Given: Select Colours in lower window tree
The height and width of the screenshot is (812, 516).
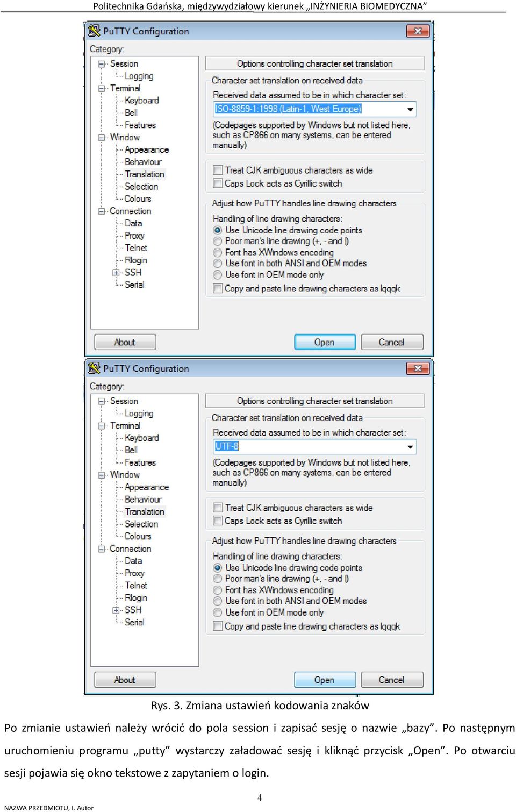Looking at the screenshot, I should point(138,536).
